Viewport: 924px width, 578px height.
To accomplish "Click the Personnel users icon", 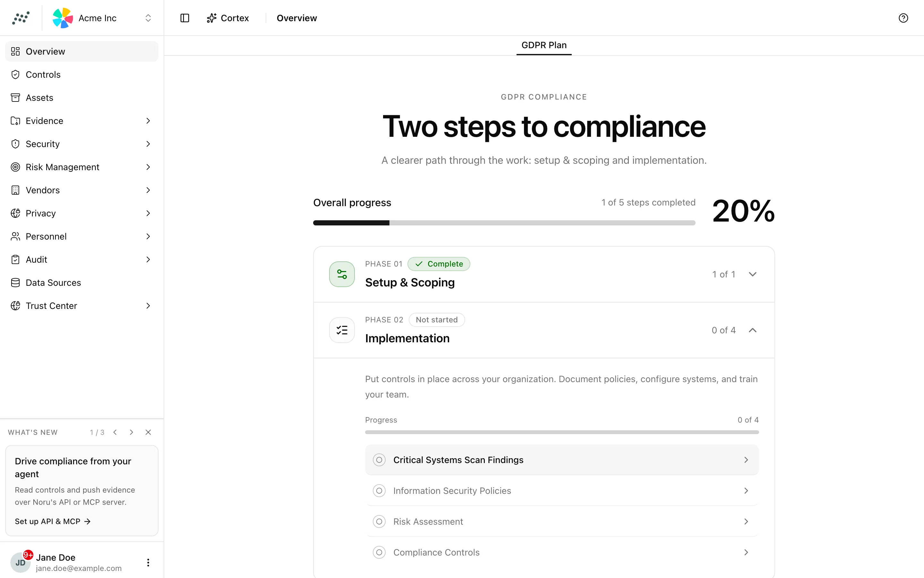I will tap(15, 236).
